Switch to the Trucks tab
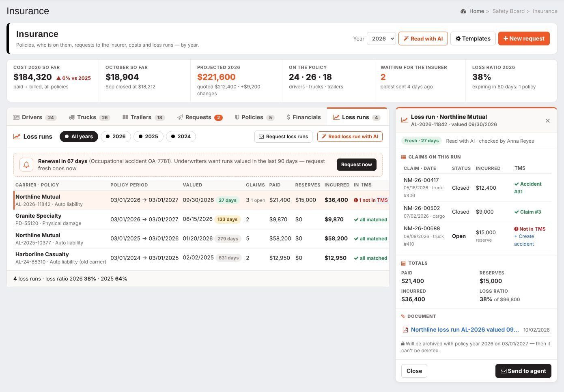This screenshot has height=392, width=564. tap(89, 117)
